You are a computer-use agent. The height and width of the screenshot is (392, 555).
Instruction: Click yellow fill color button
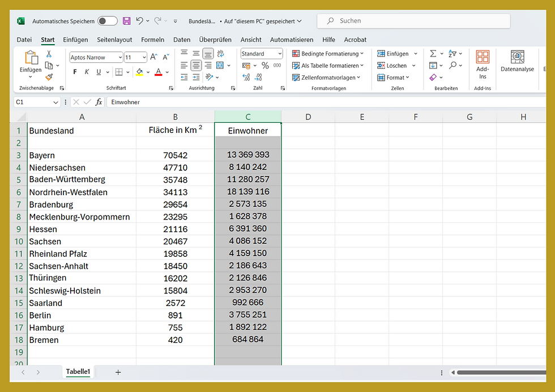(x=139, y=72)
